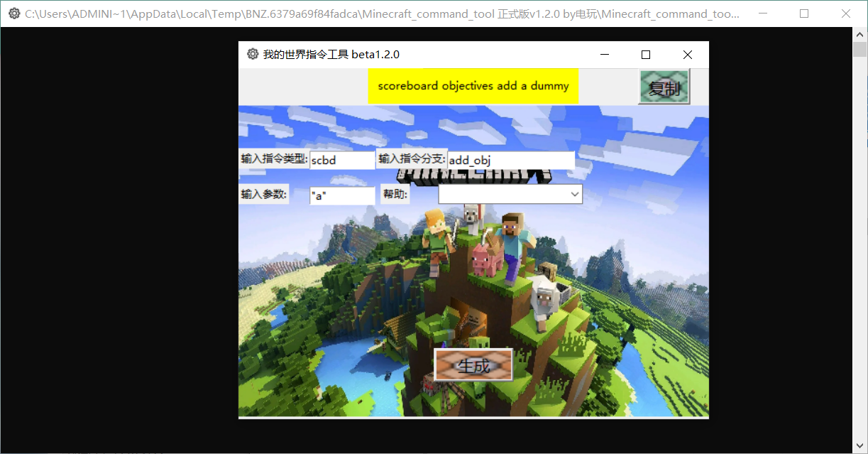Focus the parameter field containing "a"
868x454 pixels.
pos(342,196)
